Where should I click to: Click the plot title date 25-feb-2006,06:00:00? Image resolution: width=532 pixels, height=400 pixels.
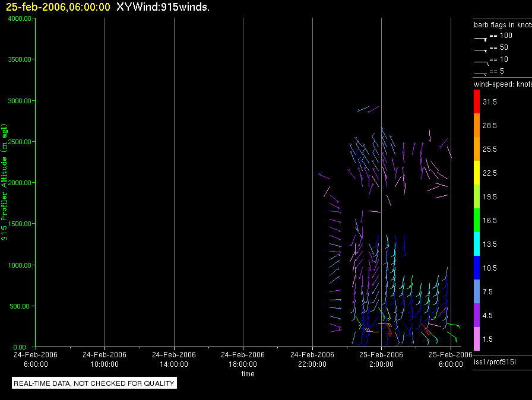click(58, 7)
